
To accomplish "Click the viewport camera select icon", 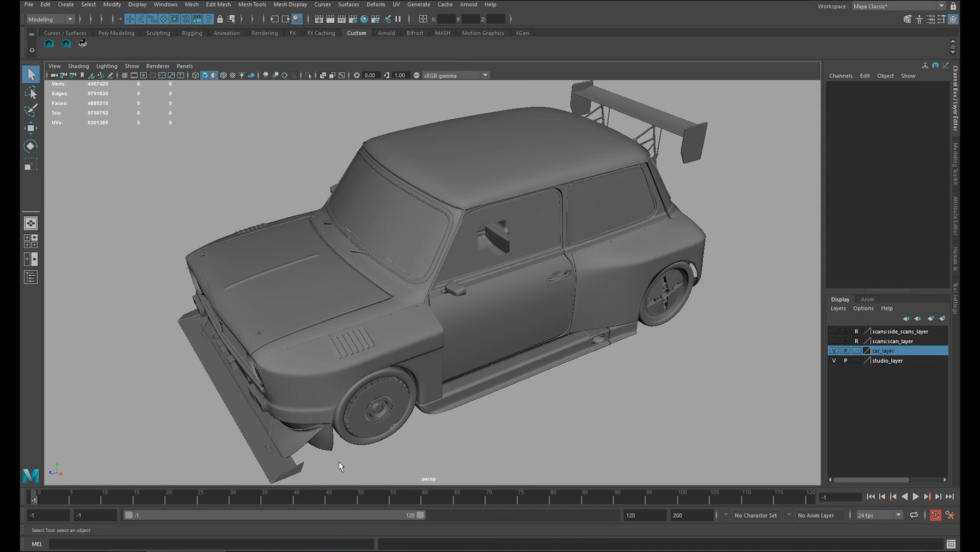I will [53, 75].
